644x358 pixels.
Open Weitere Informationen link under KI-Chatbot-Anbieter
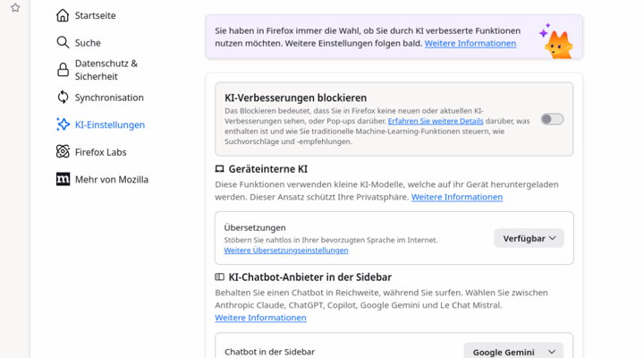pos(260,318)
